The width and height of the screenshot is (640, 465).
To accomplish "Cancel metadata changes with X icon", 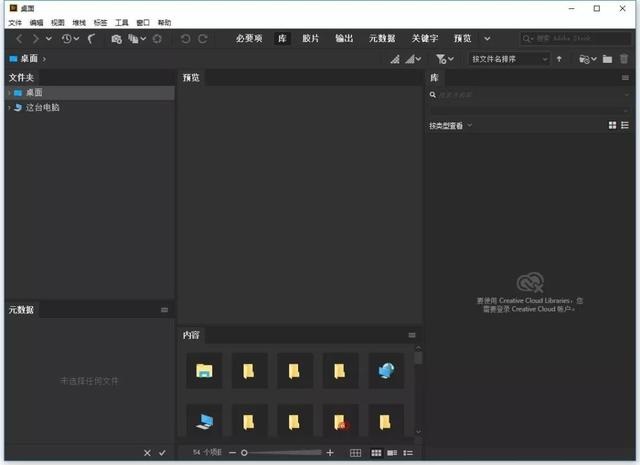I will 147,453.
